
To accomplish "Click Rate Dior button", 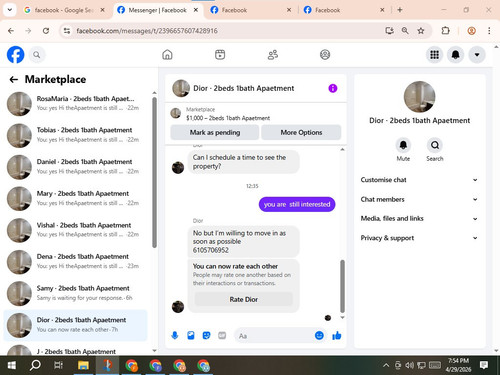I will pos(244,299).
